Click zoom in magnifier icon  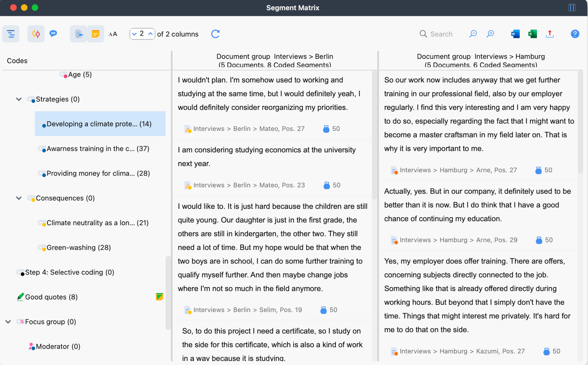click(x=490, y=34)
